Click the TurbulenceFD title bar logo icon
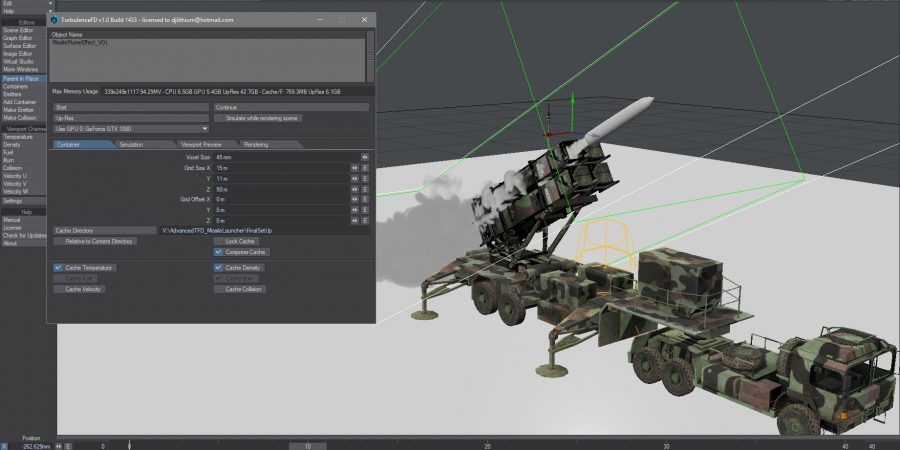The height and width of the screenshot is (450, 900). [56, 20]
